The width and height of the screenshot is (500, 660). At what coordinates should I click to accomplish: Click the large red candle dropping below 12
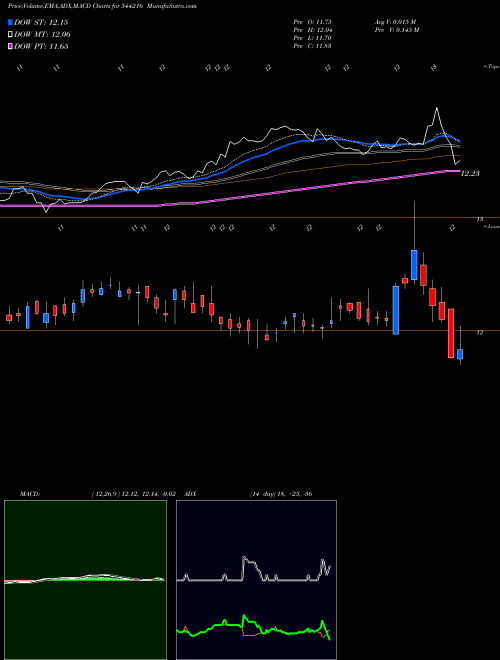[x=451, y=333]
